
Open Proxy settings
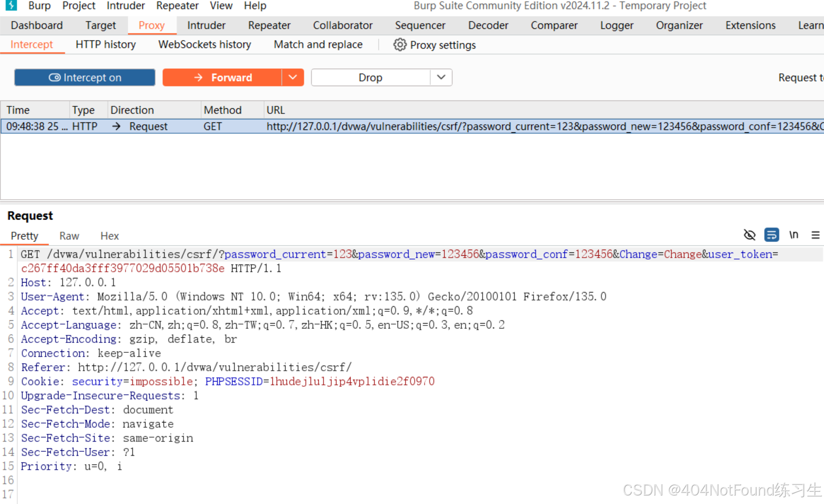(435, 45)
